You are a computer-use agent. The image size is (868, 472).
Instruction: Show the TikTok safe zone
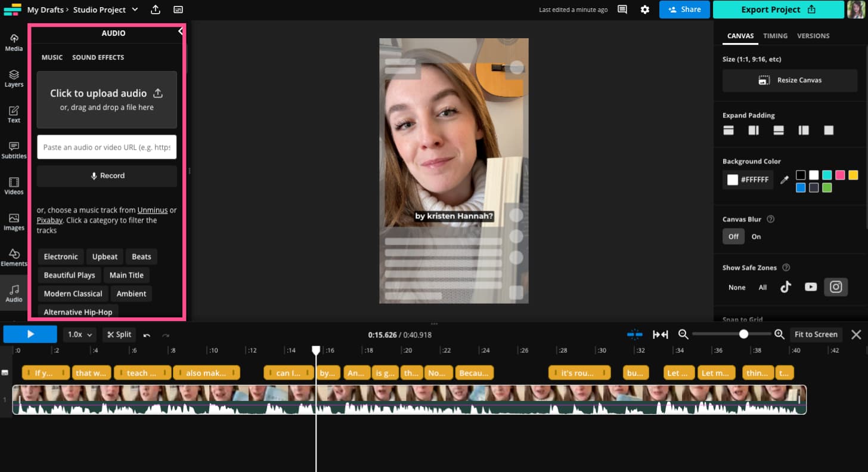786,287
